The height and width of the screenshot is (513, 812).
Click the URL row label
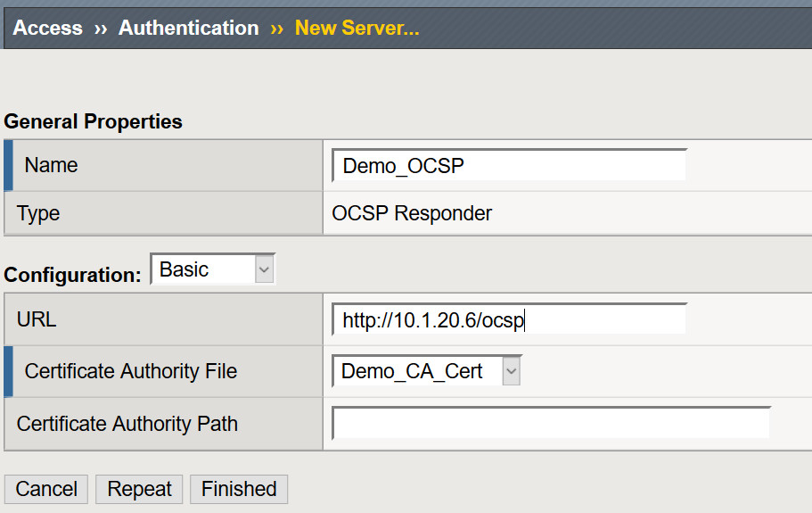pos(37,319)
